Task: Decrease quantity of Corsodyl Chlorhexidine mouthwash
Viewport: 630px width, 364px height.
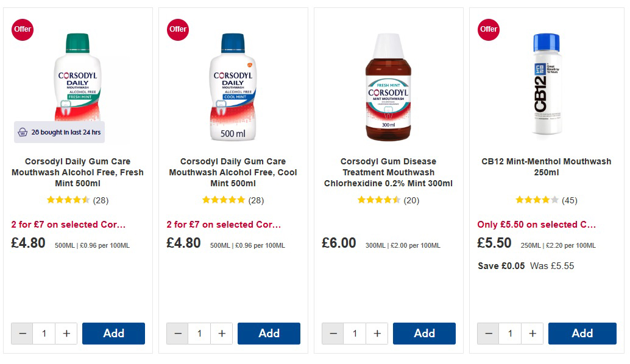Action: [333, 334]
